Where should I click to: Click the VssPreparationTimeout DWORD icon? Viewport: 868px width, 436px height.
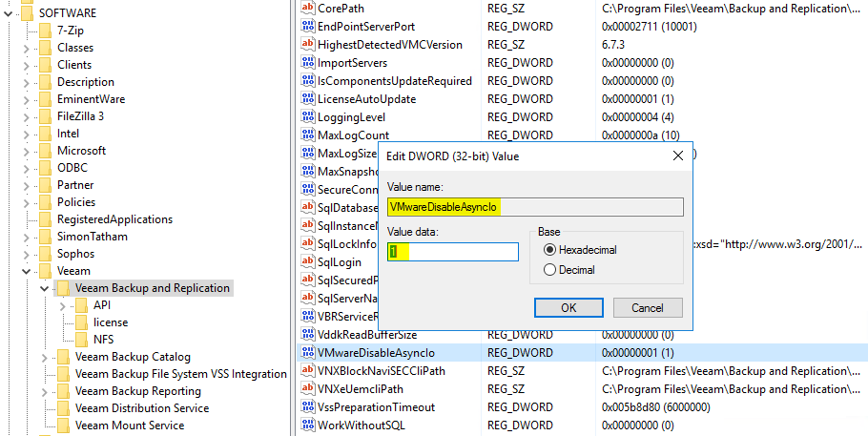[307, 407]
